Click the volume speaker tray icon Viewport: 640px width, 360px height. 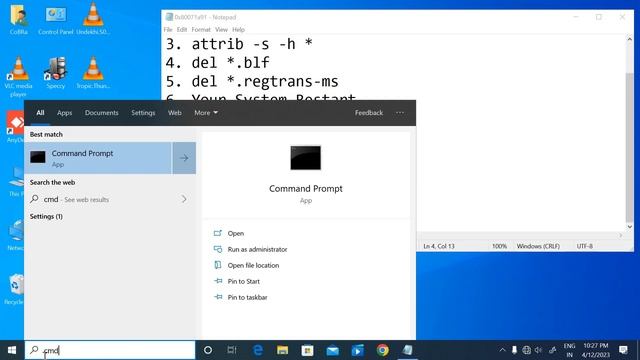(x=539, y=350)
